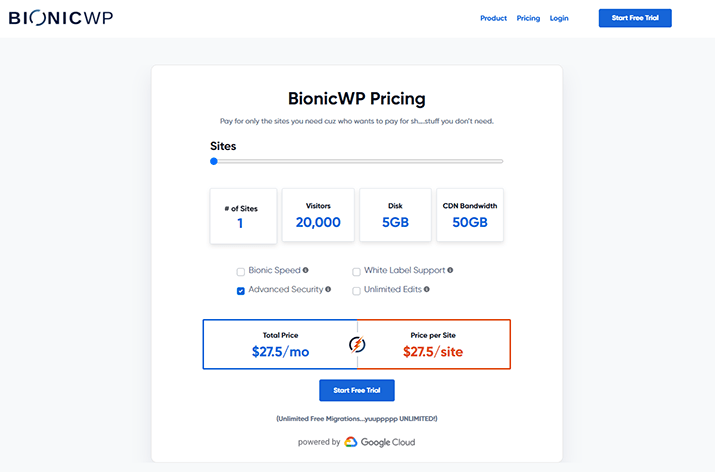This screenshot has width=715, height=472.
Task: Enable the White Label Support checkbox
Action: click(x=356, y=272)
